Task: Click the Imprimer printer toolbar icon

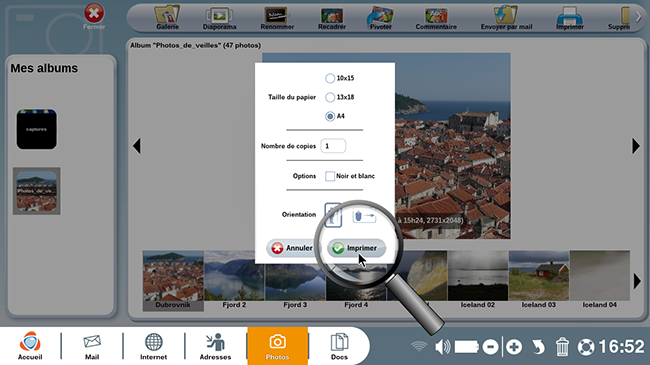Action: tap(570, 17)
